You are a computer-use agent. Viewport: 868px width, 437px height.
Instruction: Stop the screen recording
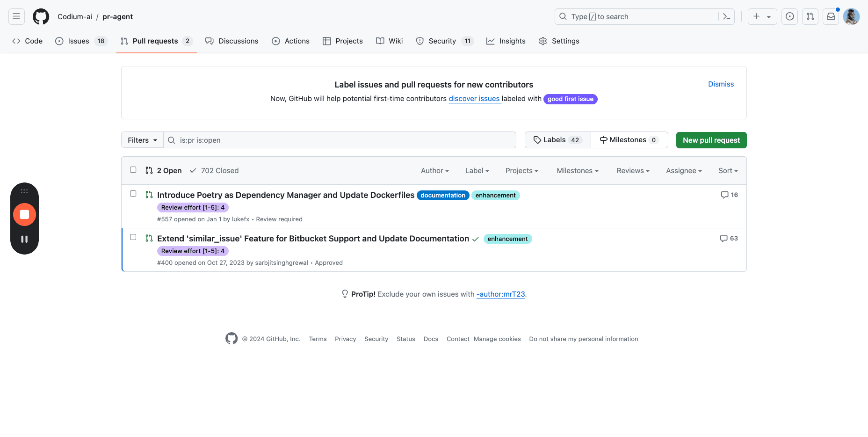(24, 215)
